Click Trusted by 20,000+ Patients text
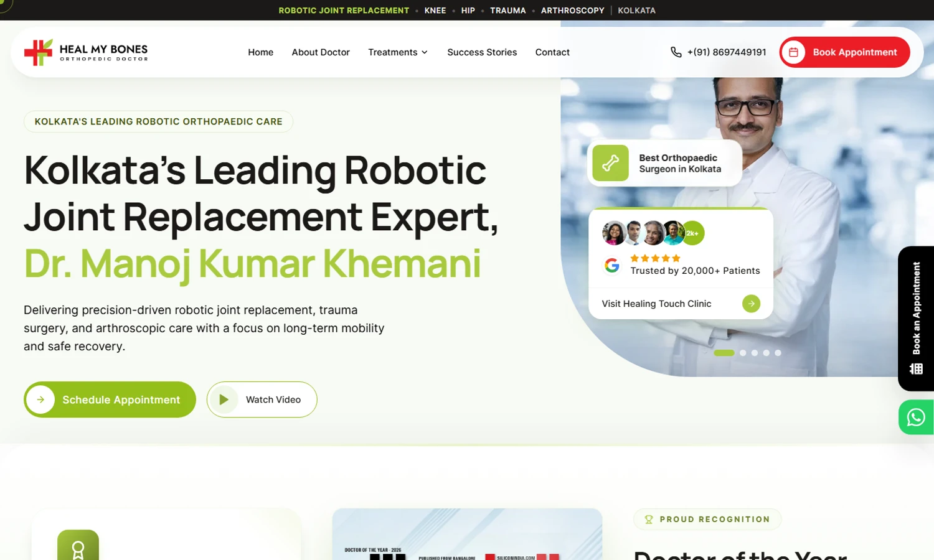Image resolution: width=934 pixels, height=560 pixels. click(x=695, y=271)
